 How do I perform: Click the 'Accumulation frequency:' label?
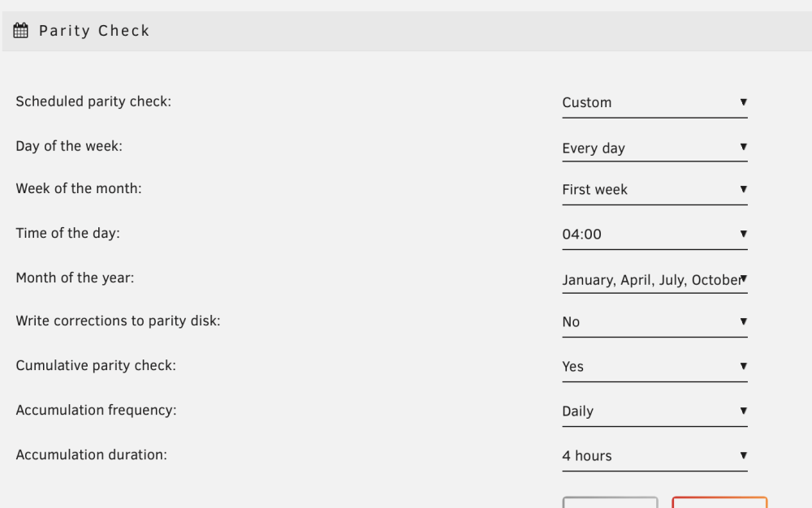[x=96, y=411]
